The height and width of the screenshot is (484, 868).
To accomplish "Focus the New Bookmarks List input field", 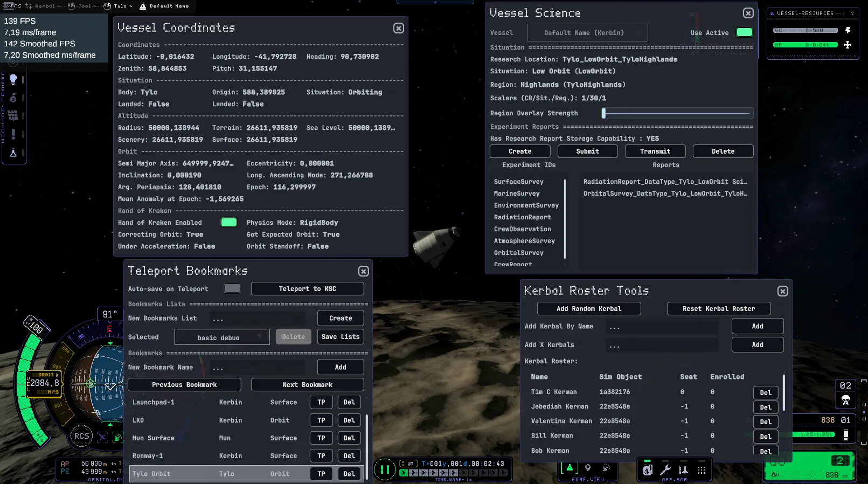I will click(x=258, y=319).
